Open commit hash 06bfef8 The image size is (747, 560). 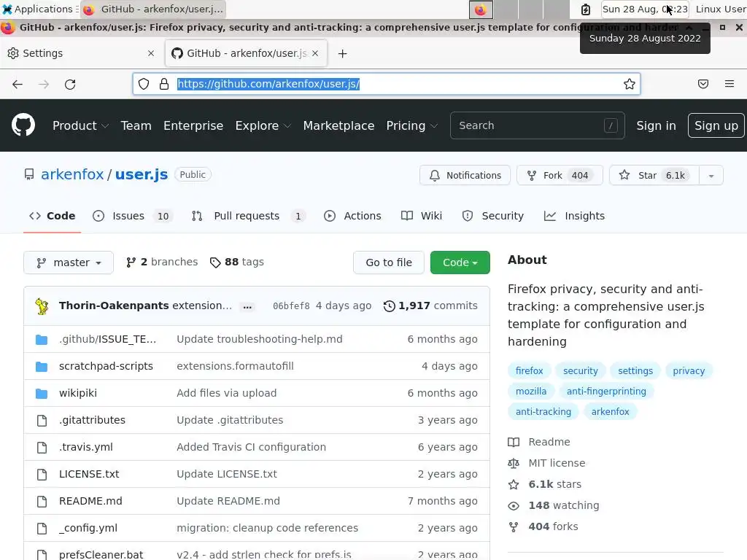tap(291, 306)
